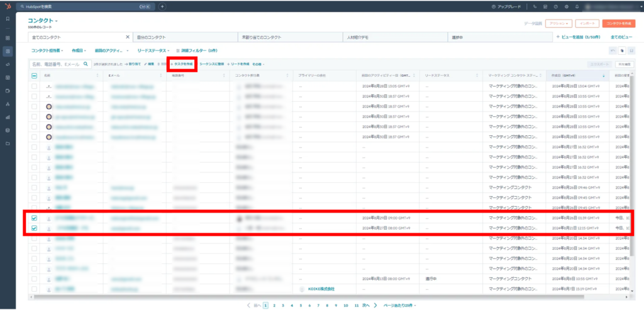Click 割り当て bulk action
This screenshot has width=644, height=310.
pos(133,65)
